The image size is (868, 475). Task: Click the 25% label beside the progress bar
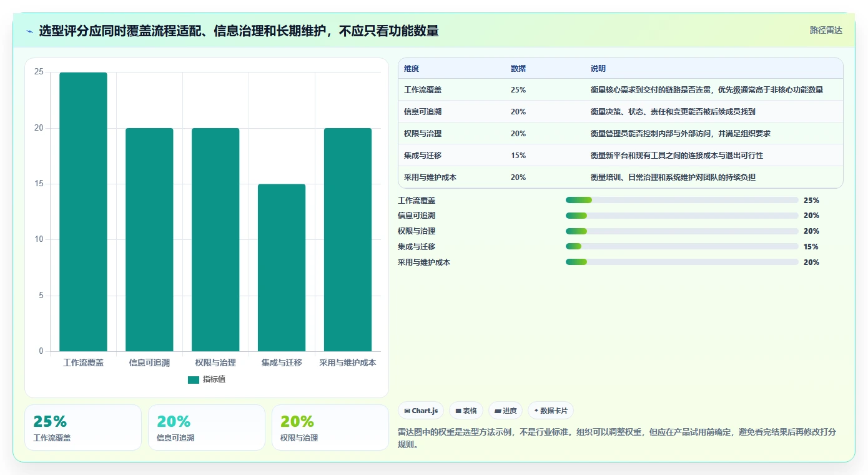point(811,201)
